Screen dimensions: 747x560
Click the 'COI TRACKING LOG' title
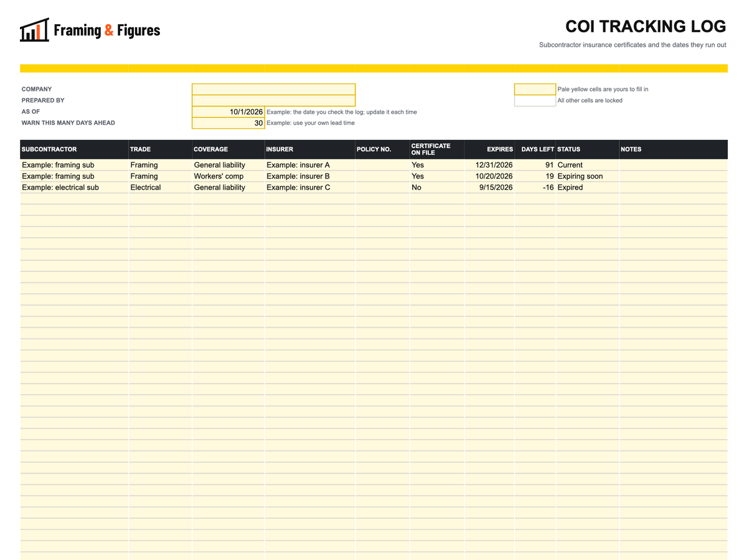click(x=646, y=26)
